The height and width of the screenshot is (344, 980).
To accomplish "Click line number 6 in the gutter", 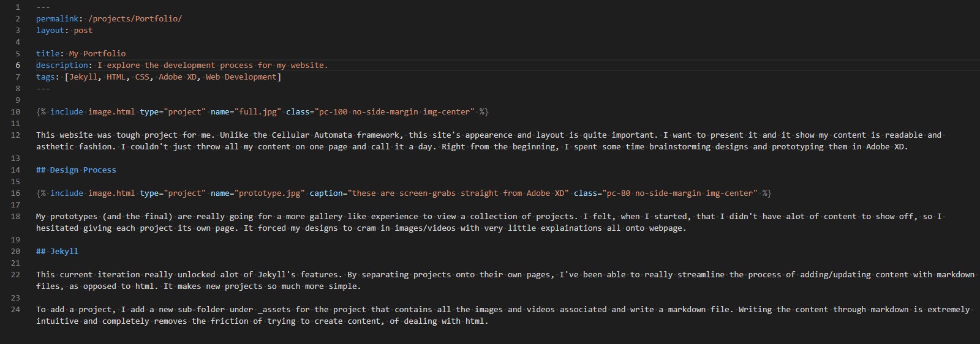I will click(x=18, y=65).
